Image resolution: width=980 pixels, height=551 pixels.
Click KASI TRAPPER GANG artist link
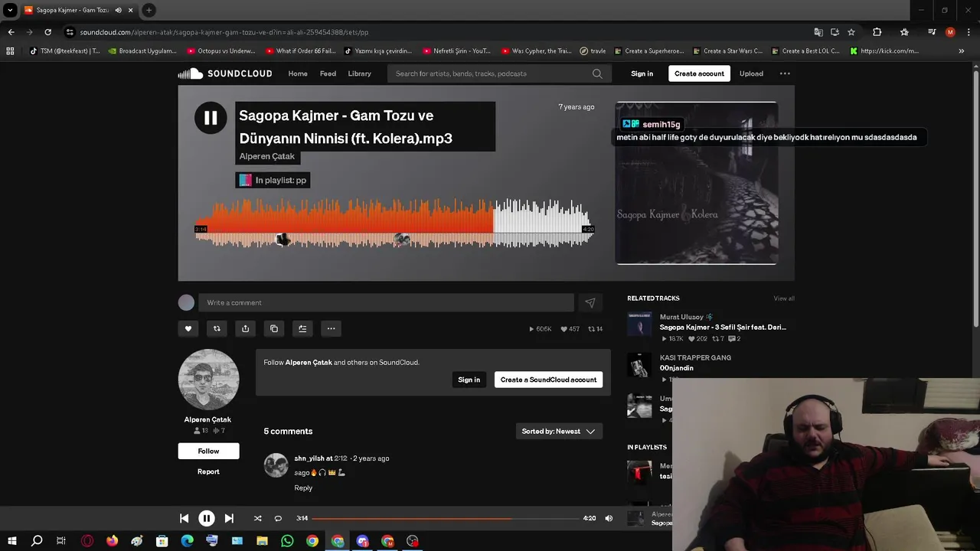tap(695, 357)
